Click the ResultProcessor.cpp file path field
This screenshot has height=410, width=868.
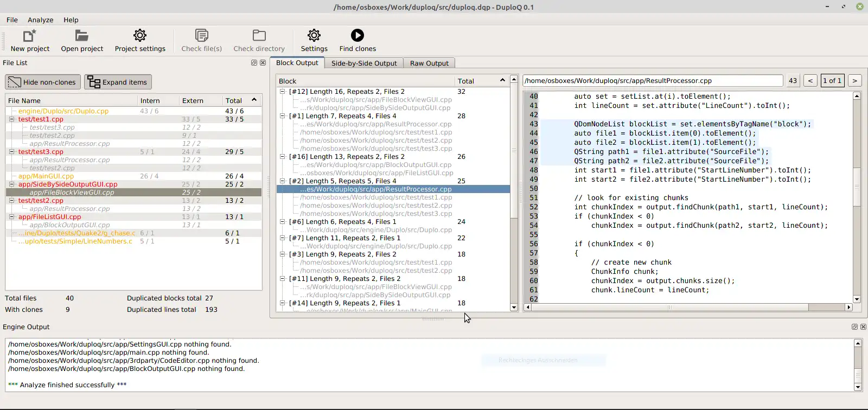point(653,81)
